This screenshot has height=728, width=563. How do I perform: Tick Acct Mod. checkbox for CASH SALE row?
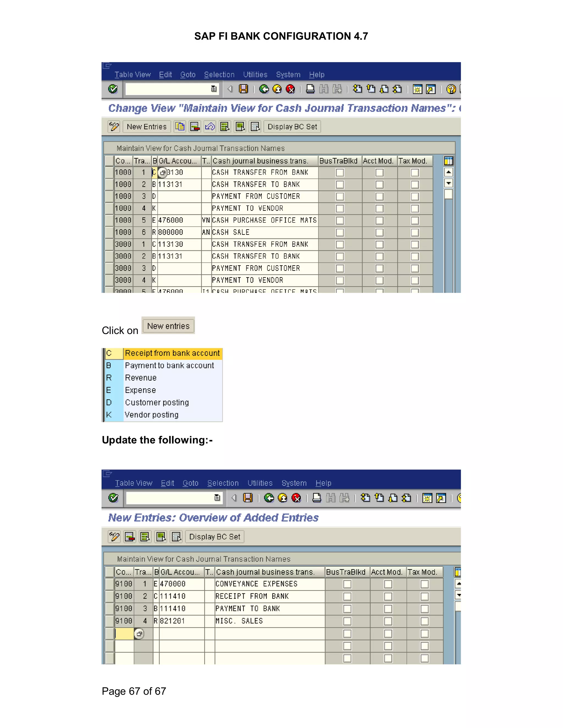[x=380, y=233]
